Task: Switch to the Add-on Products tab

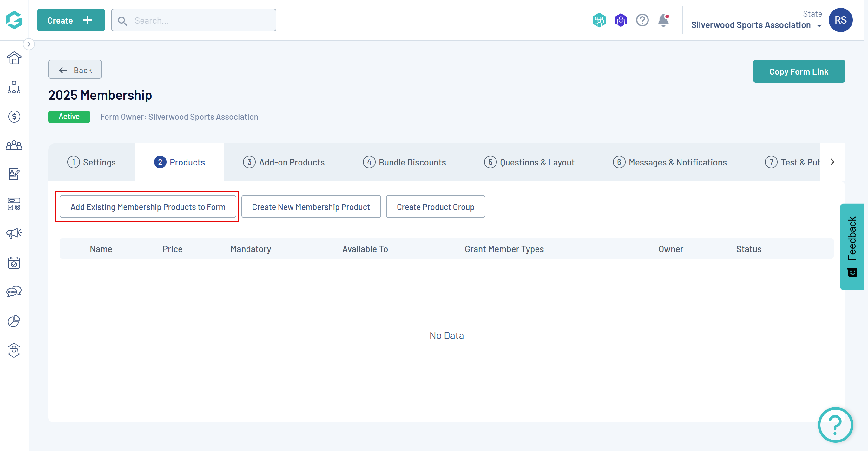Action: (x=284, y=162)
